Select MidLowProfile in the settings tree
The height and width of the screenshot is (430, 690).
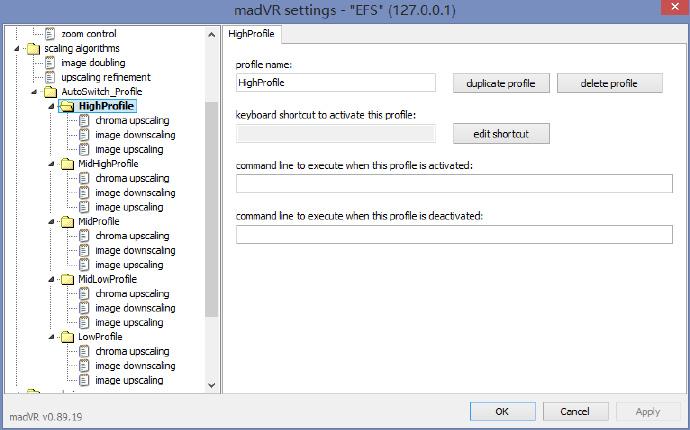107,279
